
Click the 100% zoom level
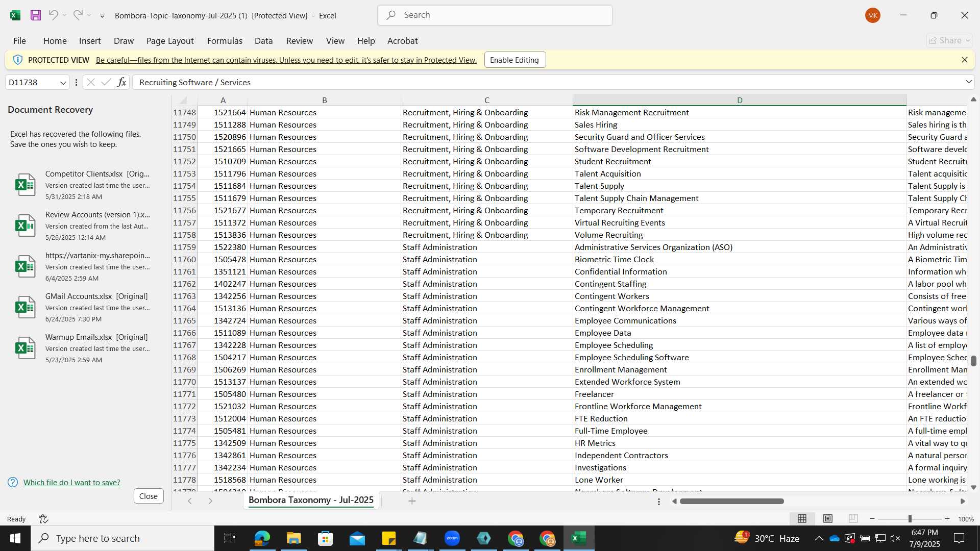point(966,519)
